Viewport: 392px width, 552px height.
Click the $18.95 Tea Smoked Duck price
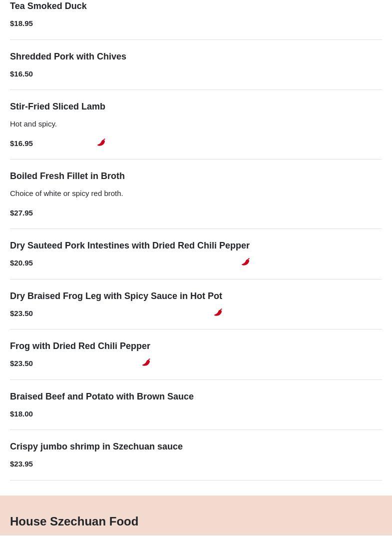[x=21, y=23]
